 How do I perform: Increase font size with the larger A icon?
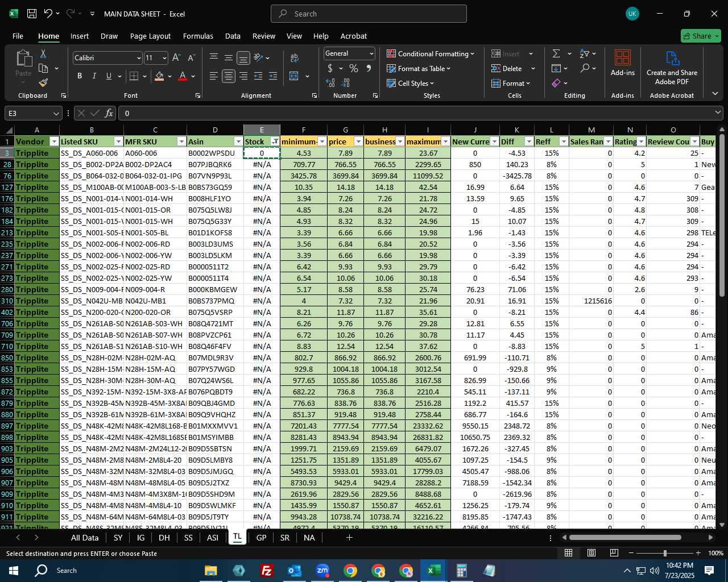pyautogui.click(x=176, y=58)
